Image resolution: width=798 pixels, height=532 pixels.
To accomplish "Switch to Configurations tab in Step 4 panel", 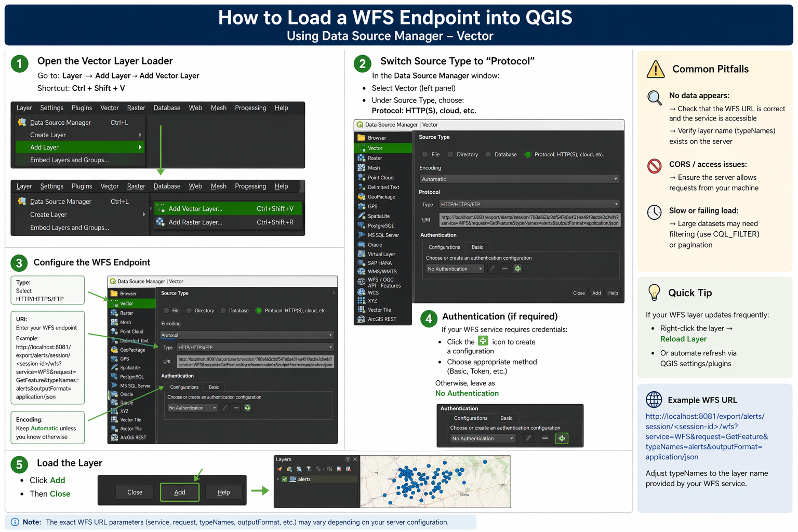I will click(471, 418).
